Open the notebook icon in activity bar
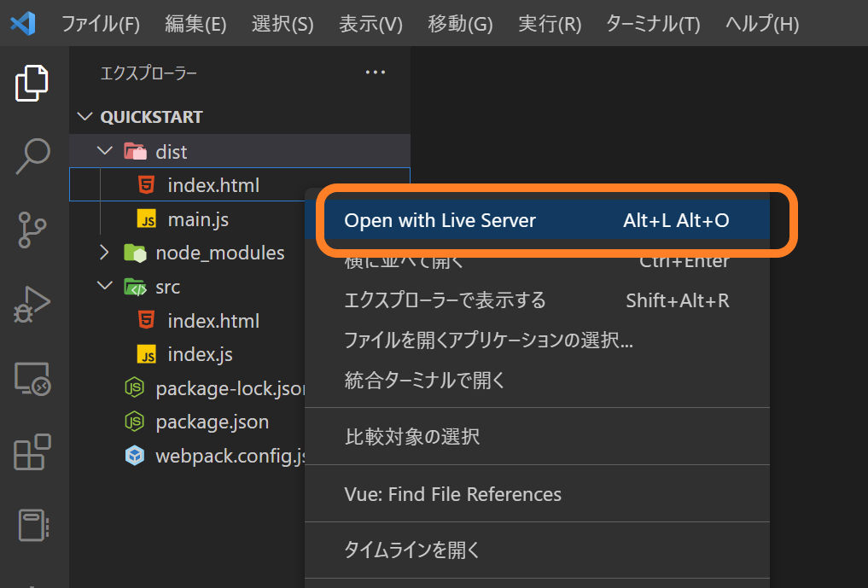The image size is (868, 588). [x=34, y=525]
